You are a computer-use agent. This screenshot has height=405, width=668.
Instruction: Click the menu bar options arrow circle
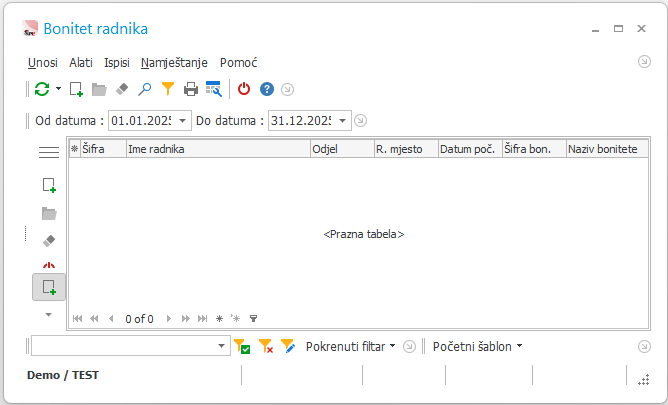[644, 62]
